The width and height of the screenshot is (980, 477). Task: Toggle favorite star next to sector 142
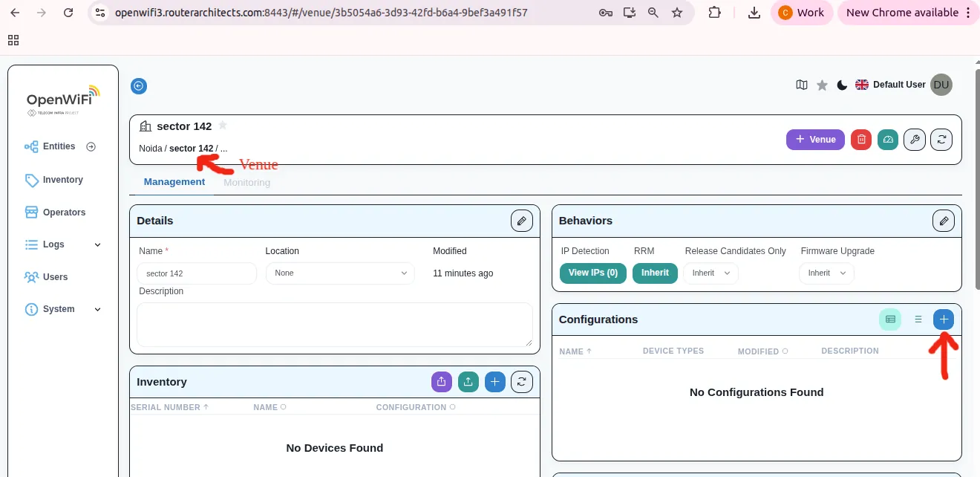click(x=223, y=126)
